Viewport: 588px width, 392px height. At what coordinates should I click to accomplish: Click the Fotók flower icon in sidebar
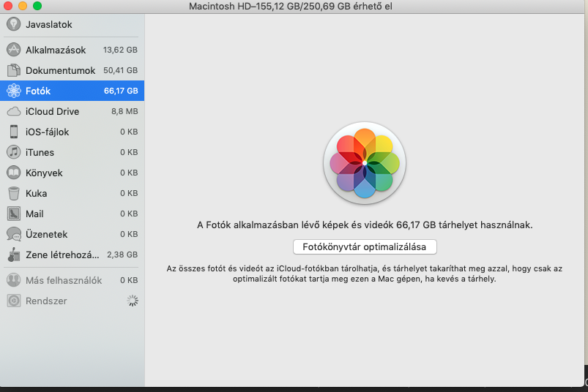pyautogui.click(x=13, y=91)
